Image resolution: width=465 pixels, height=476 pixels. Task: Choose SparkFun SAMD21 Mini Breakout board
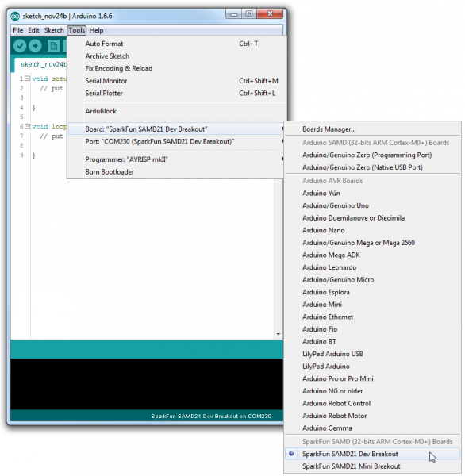[372, 466]
